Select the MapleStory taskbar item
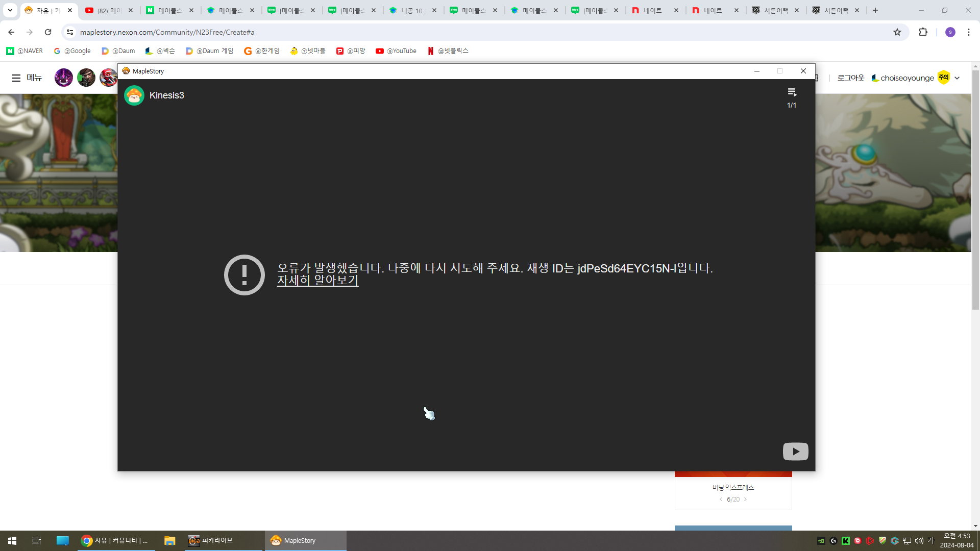Screen dimensions: 980x551 [x=305, y=541]
